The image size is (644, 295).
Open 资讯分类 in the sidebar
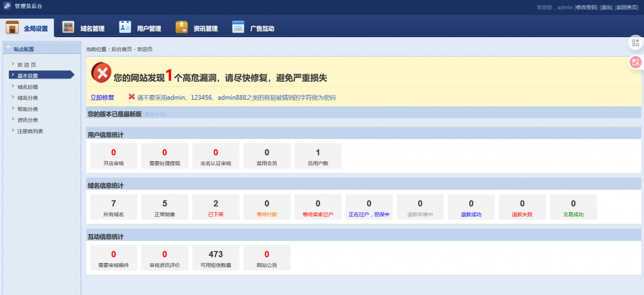[x=28, y=120]
